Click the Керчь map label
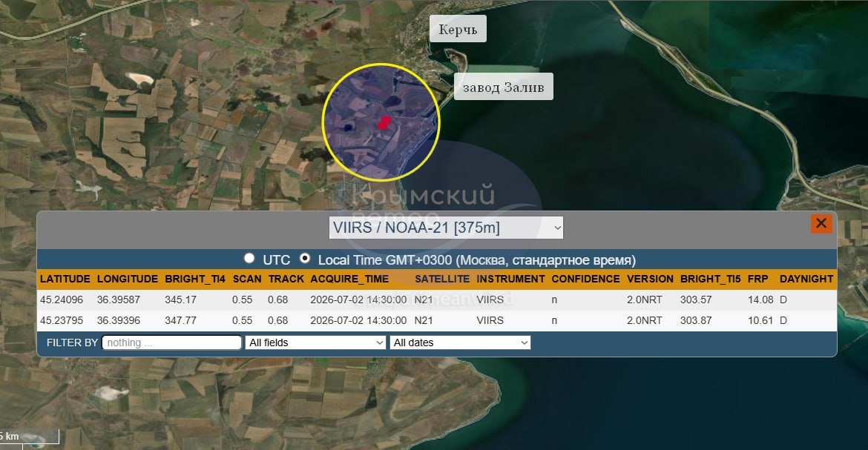Viewport: 868px width, 450px height. [458, 29]
